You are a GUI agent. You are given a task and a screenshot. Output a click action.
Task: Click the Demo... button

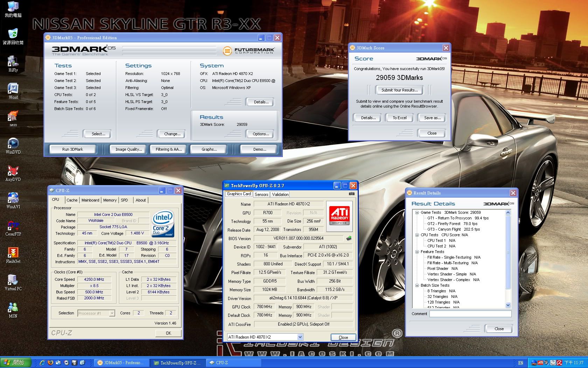(x=260, y=149)
